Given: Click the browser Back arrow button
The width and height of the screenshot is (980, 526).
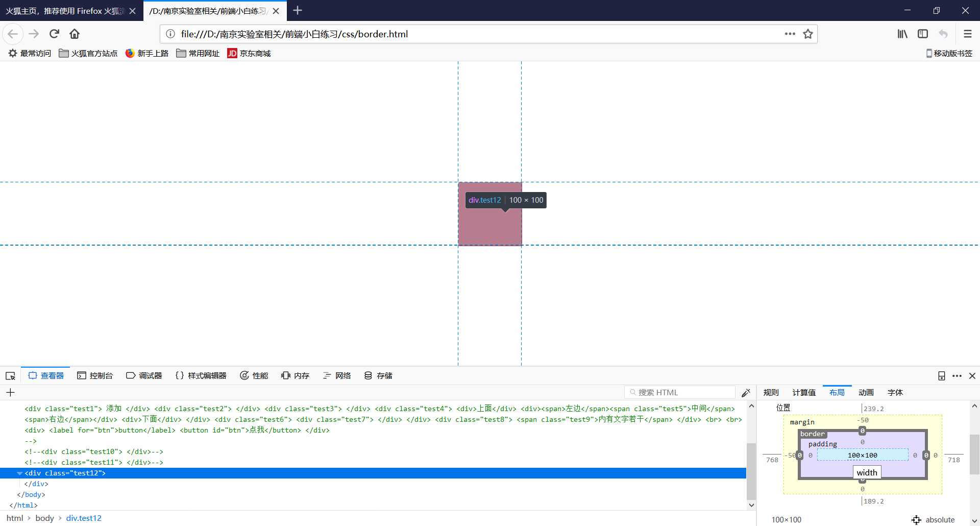Looking at the screenshot, I should (13, 34).
